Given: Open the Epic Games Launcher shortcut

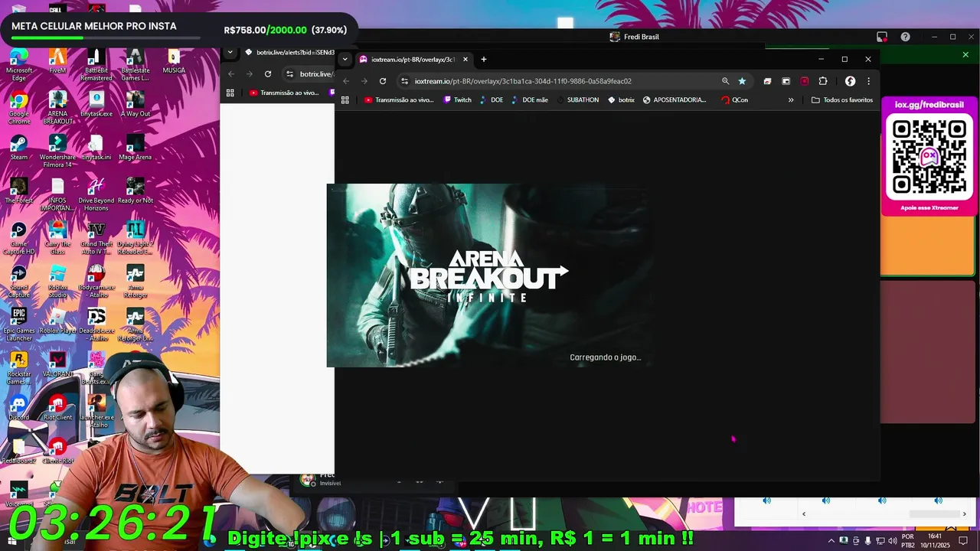Looking at the screenshot, I should pyautogui.click(x=19, y=325).
